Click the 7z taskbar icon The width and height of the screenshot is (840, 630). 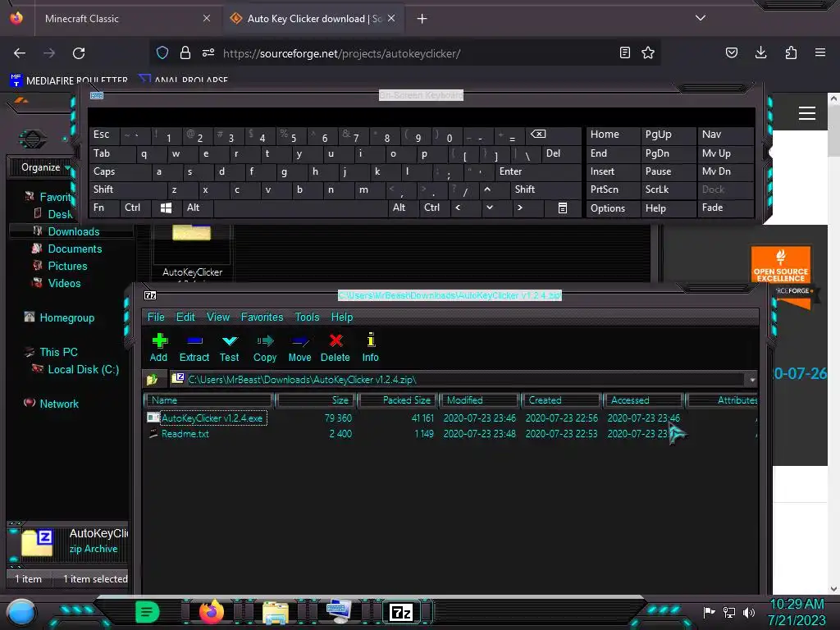(401, 612)
